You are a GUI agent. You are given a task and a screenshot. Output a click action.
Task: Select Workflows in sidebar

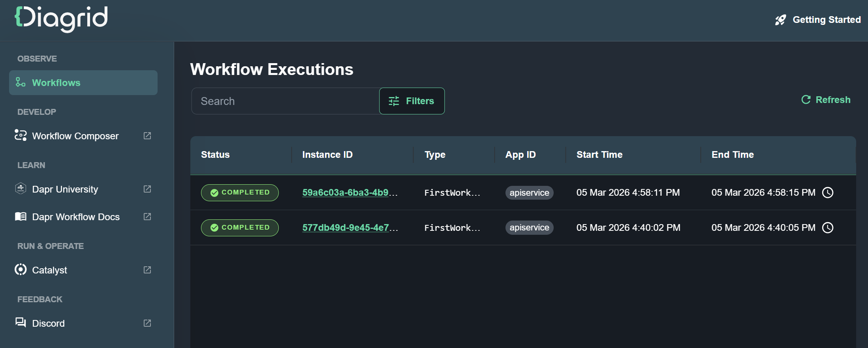(x=83, y=82)
